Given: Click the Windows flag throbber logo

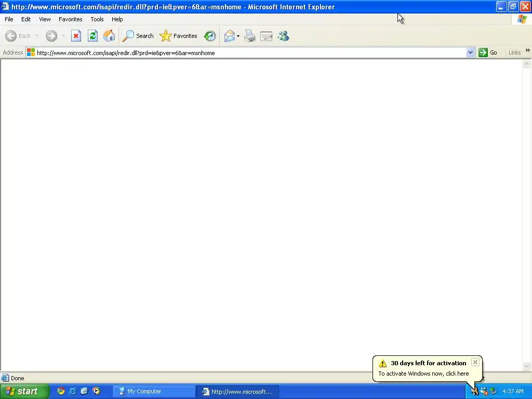Looking at the screenshot, I should click(x=522, y=19).
